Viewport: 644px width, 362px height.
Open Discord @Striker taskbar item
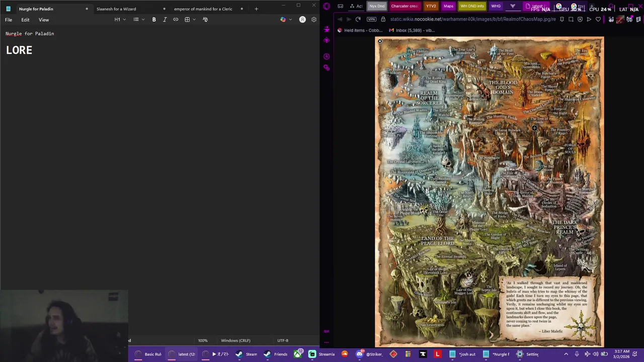pyautogui.click(x=369, y=354)
